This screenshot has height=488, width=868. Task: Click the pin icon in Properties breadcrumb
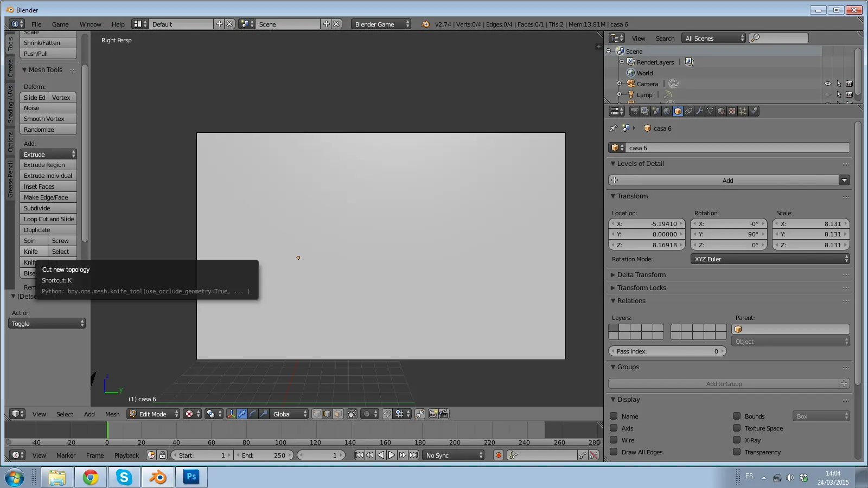pos(614,129)
